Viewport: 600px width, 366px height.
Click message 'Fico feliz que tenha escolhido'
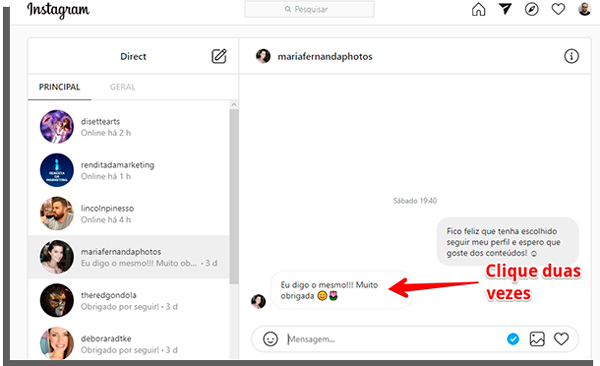507,242
